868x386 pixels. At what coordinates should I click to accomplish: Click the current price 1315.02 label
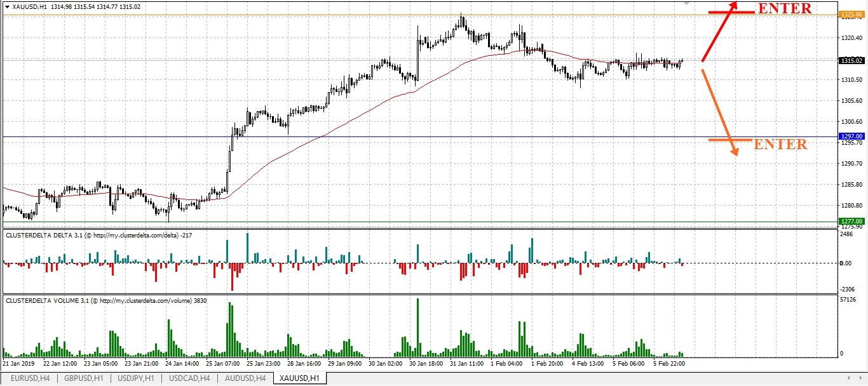tap(850, 61)
